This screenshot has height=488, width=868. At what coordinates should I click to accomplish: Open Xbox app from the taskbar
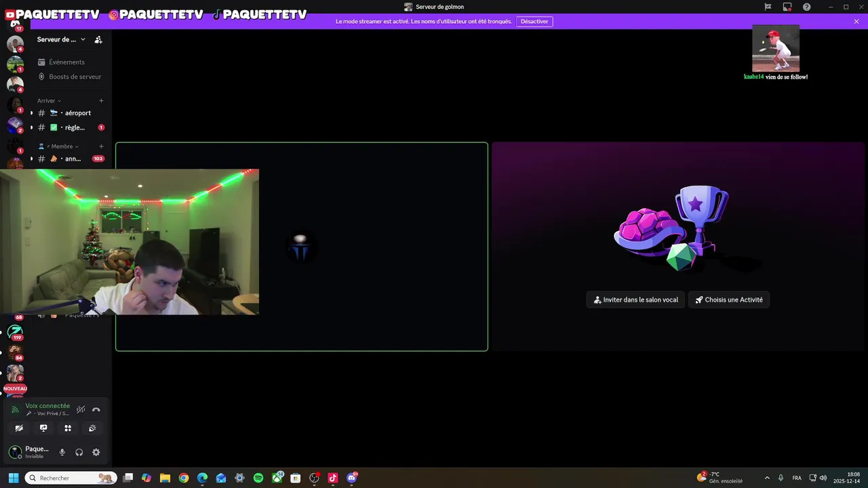277,478
